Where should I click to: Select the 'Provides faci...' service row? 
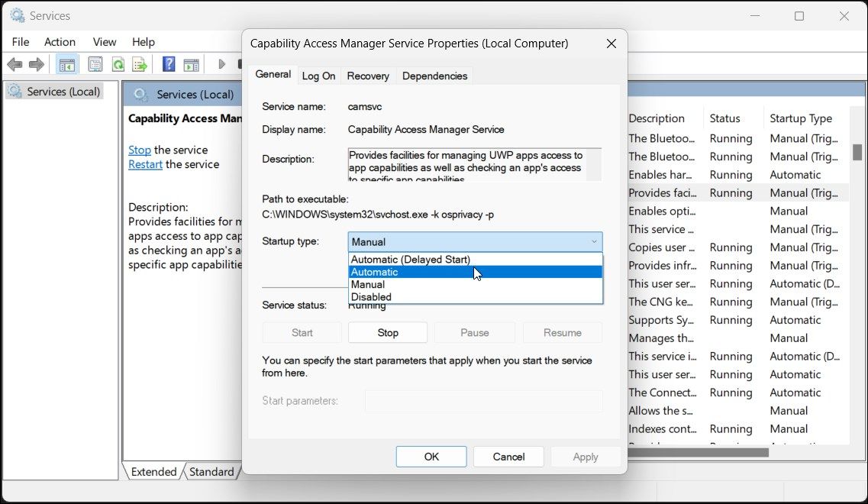(x=738, y=192)
